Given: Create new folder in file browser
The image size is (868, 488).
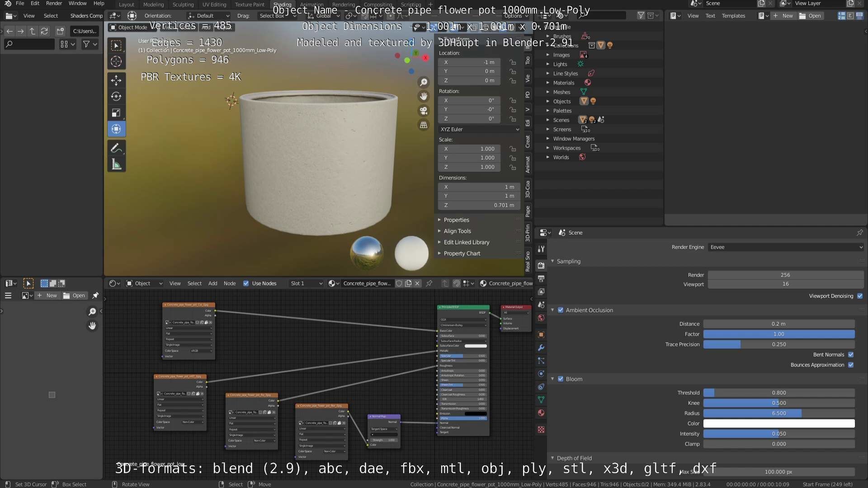Looking at the screenshot, I should coord(60,31).
